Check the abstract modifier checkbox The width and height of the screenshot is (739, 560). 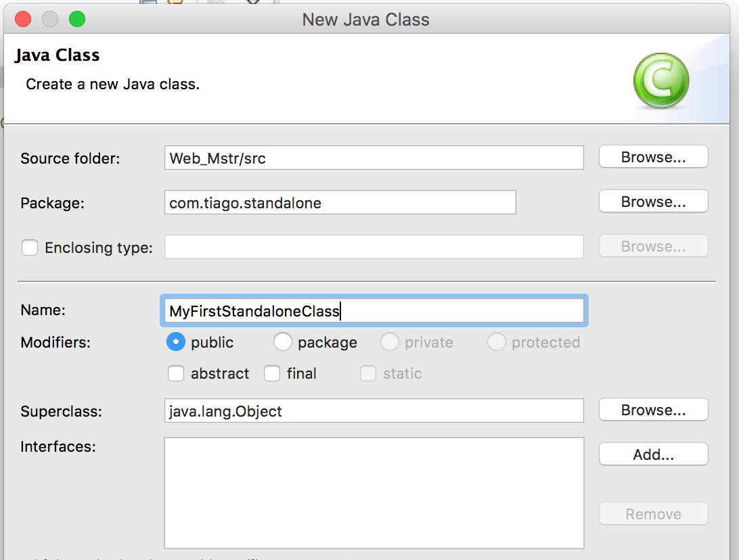176,373
